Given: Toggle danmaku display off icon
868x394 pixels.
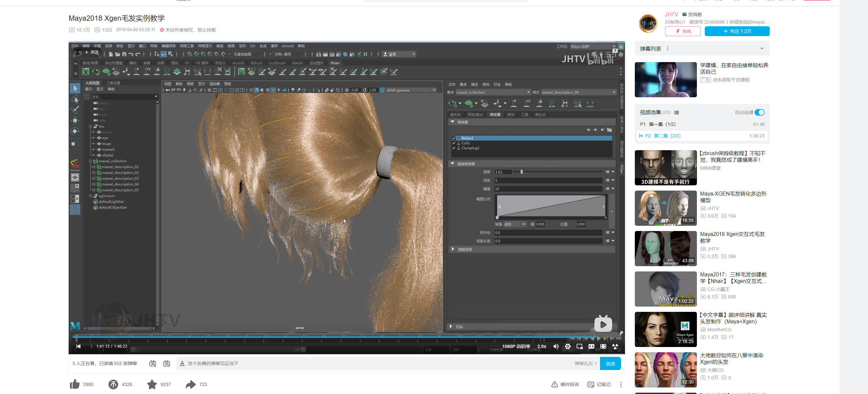Looking at the screenshot, I should (x=153, y=363).
